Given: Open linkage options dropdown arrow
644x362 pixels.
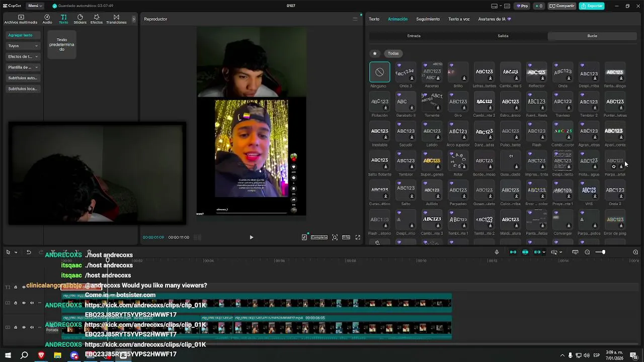Looking at the screenshot, I should [543, 252].
